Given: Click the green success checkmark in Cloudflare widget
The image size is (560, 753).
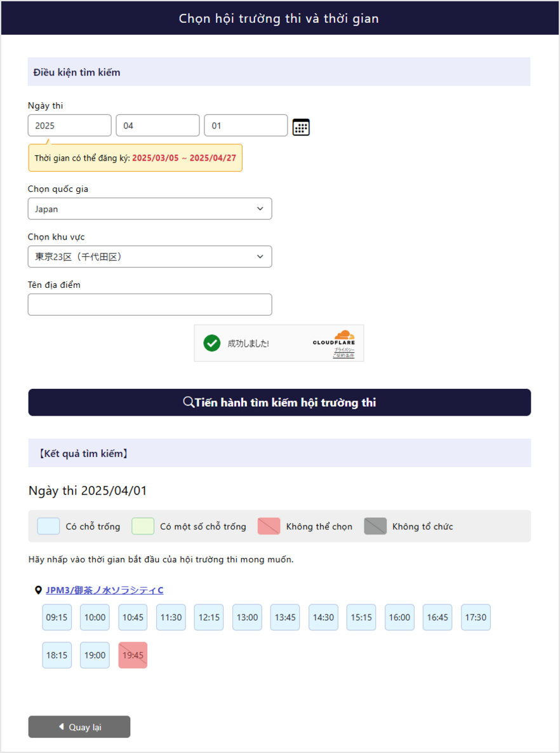Looking at the screenshot, I should click(211, 343).
